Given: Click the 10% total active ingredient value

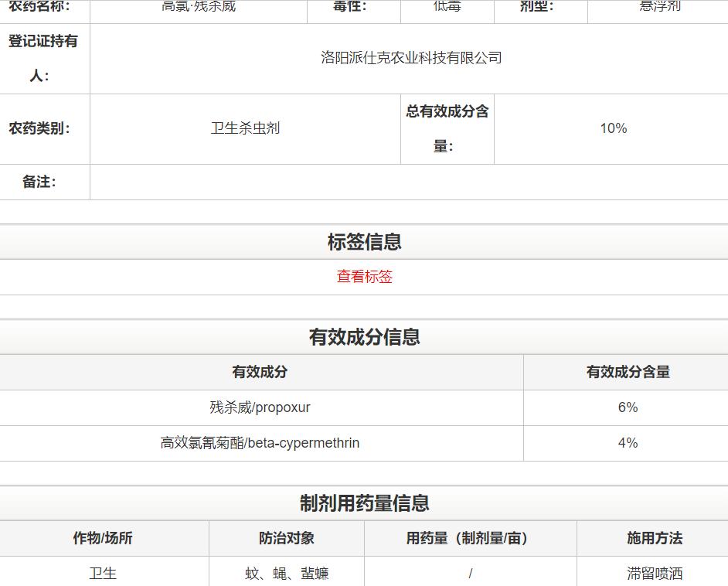Looking at the screenshot, I should point(613,129).
